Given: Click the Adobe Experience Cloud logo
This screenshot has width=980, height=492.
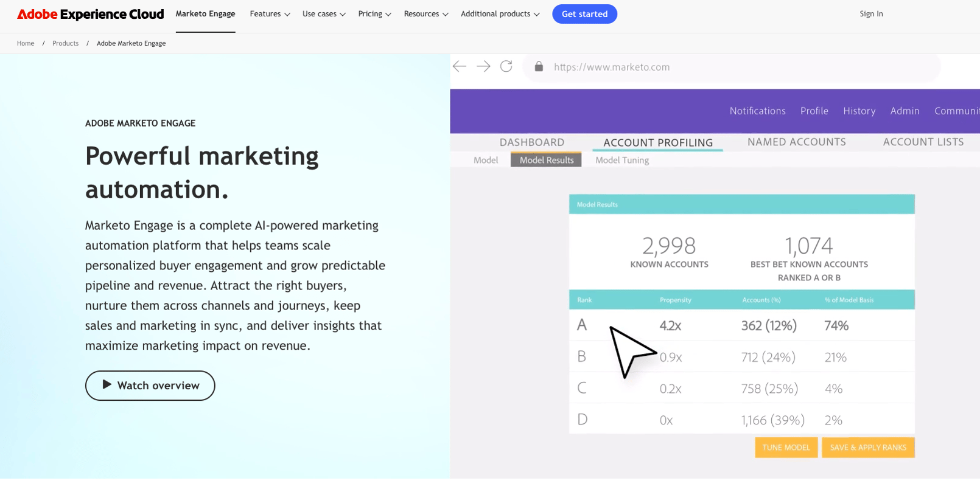Looking at the screenshot, I should pyautogui.click(x=90, y=14).
